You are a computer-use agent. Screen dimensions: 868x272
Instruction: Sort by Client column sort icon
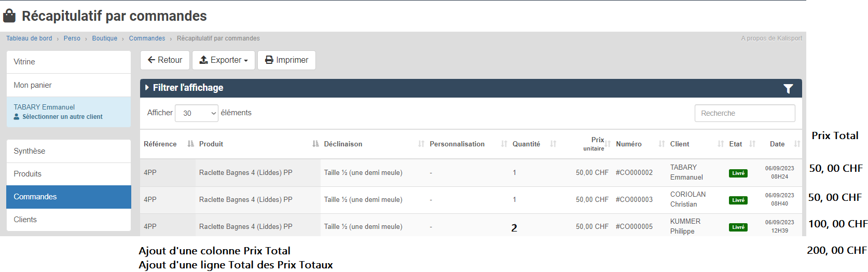[720, 144]
